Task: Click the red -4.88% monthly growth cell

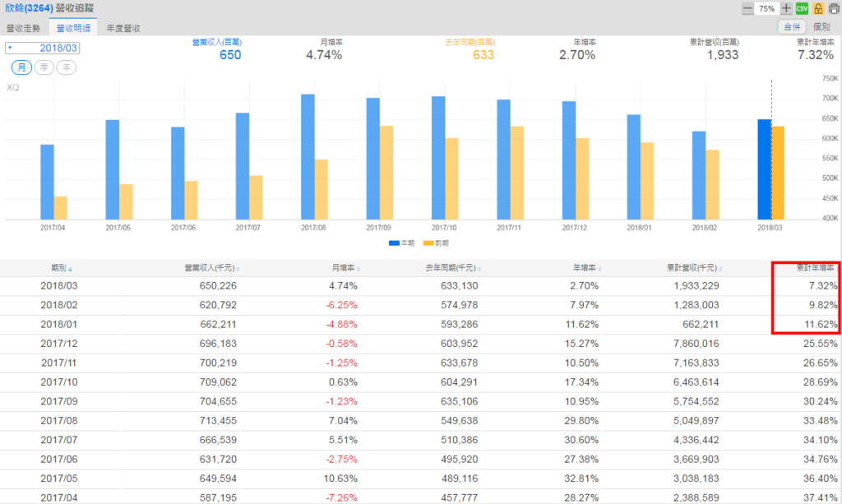Action: point(341,325)
